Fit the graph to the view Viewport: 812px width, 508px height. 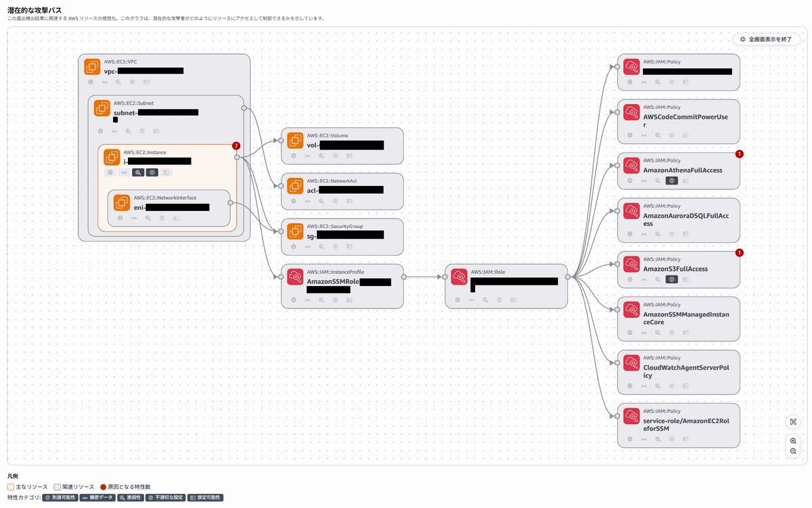pos(793,421)
